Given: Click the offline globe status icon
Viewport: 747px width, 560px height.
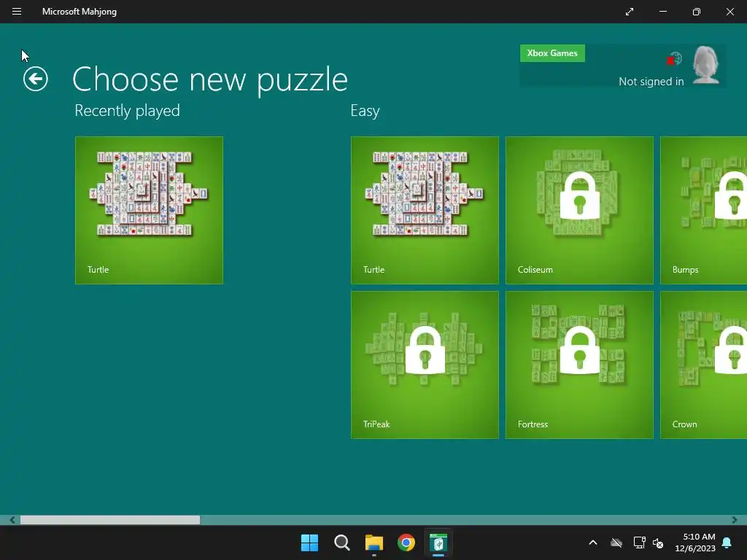Looking at the screenshot, I should pos(674,59).
